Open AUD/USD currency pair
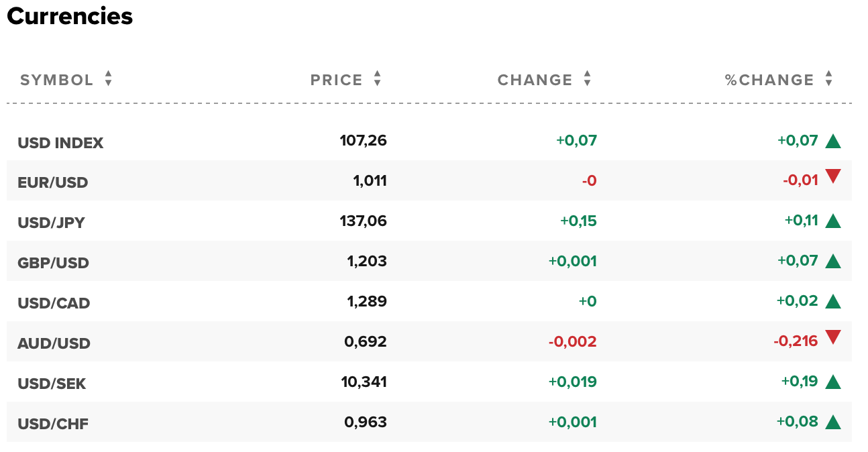 point(54,343)
